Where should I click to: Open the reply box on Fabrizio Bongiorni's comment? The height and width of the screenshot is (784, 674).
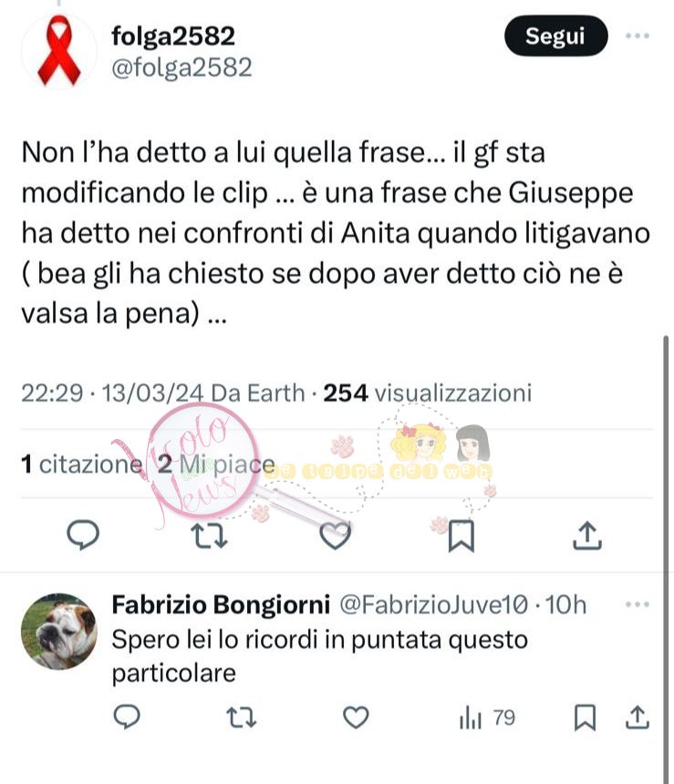click(127, 717)
